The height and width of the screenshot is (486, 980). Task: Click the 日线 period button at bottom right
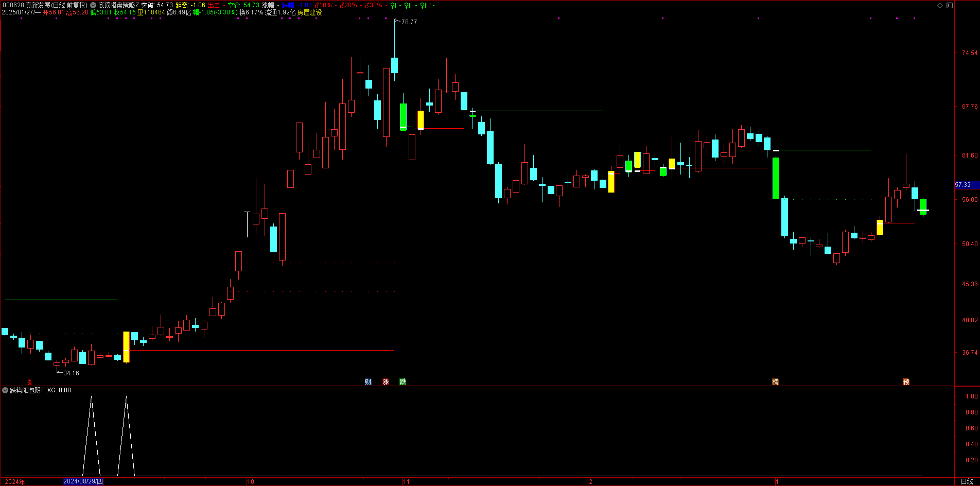click(x=967, y=481)
